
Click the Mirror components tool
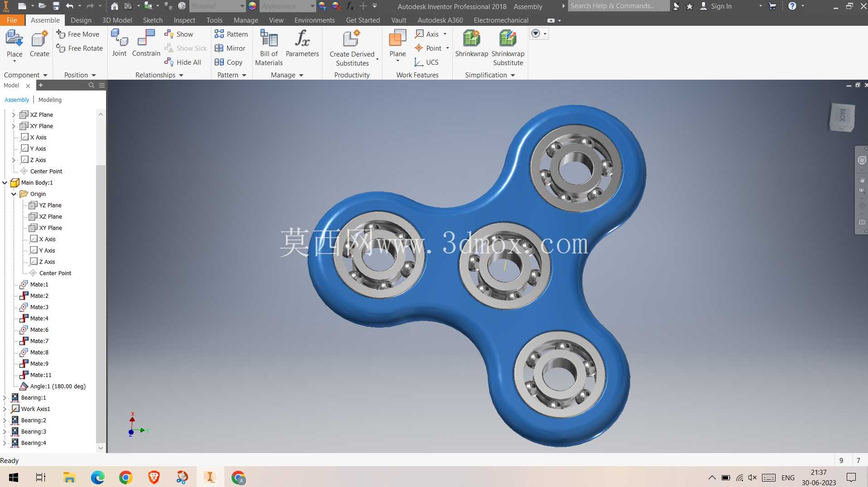[230, 48]
